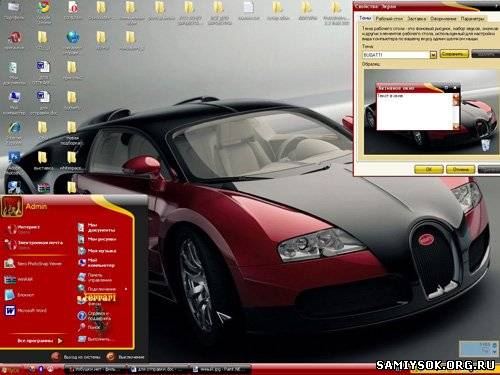Screen dimensions: 500x375
Task: Click Отмена in the display properties dialog
Action: pos(460,169)
